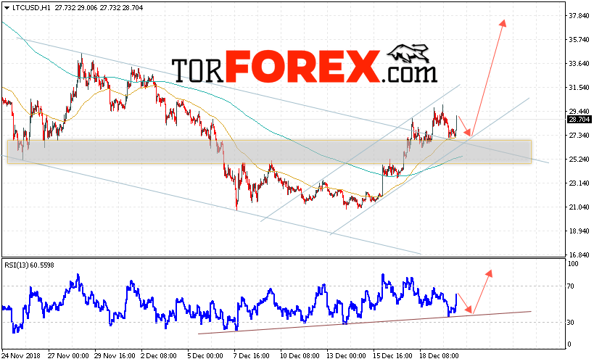Select the gray support zone rectangle

click(269, 152)
